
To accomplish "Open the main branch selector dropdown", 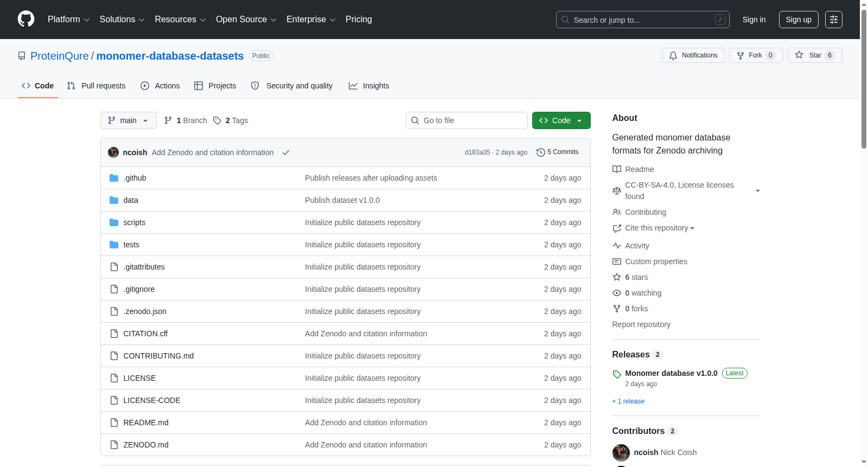I will point(129,120).
